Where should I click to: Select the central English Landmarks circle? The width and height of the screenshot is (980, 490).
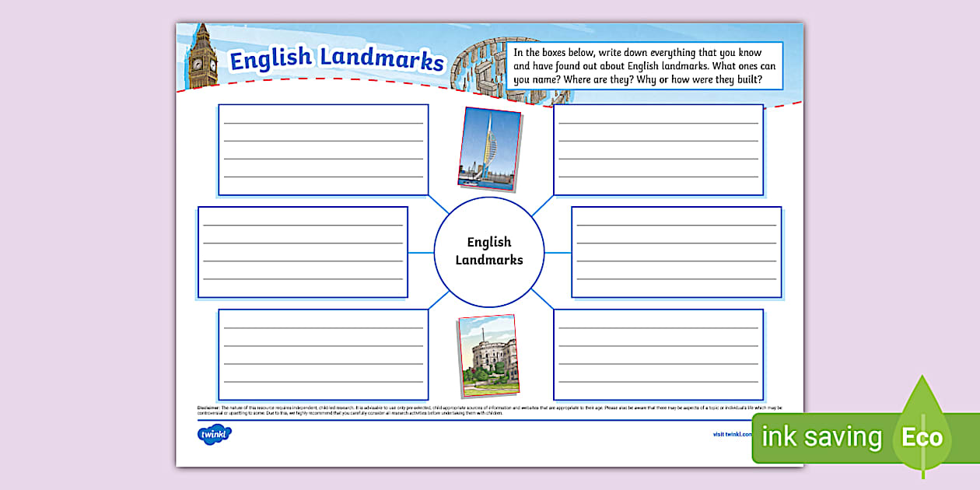coord(490,250)
